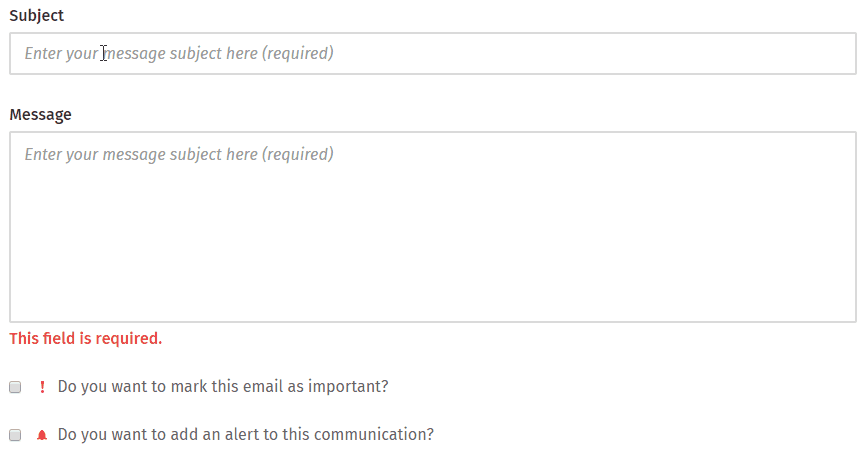Viewport: 865px width, 452px height.
Task: Click inside the Message text area
Action: point(432,227)
